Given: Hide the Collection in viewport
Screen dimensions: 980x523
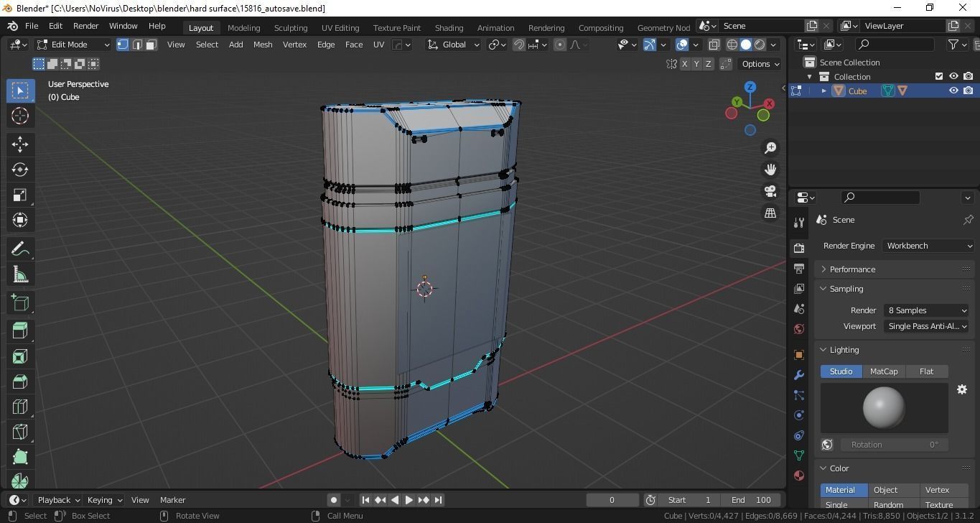Looking at the screenshot, I should click(953, 76).
